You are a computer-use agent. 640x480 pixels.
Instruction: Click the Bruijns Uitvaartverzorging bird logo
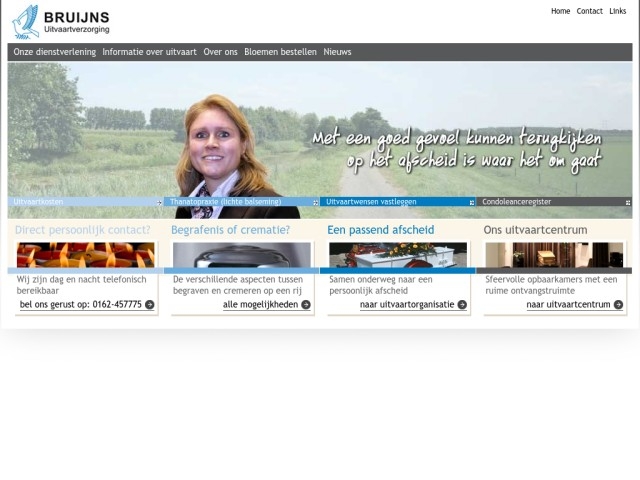coord(26,21)
